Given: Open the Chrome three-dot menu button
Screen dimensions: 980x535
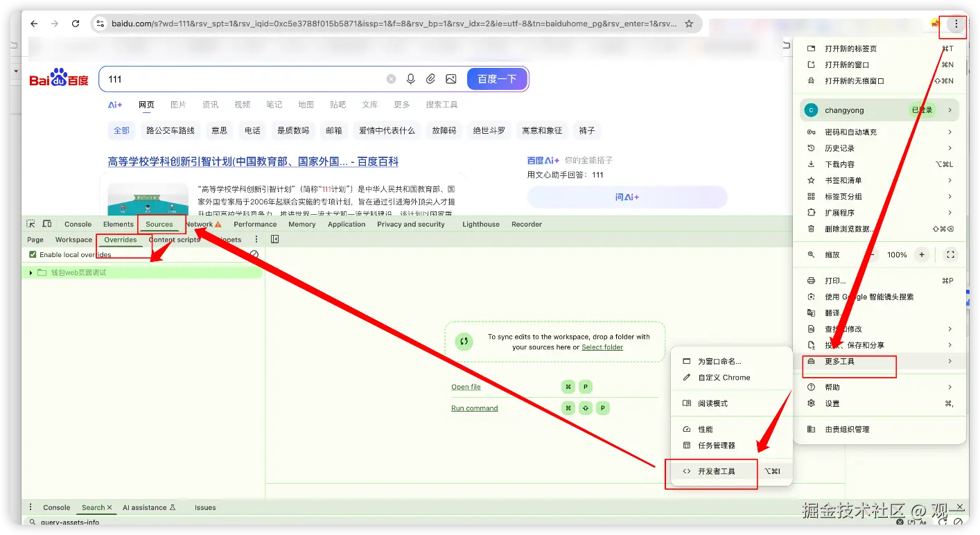Looking at the screenshot, I should coord(956,24).
